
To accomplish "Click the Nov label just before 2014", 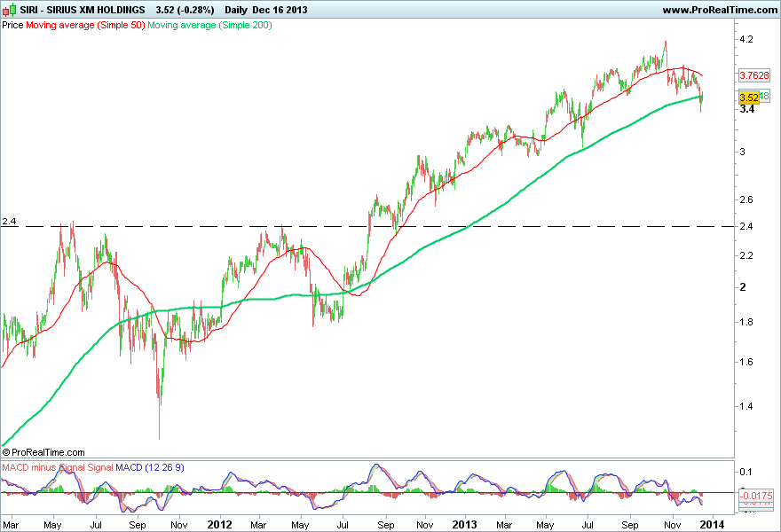I will click(673, 525).
